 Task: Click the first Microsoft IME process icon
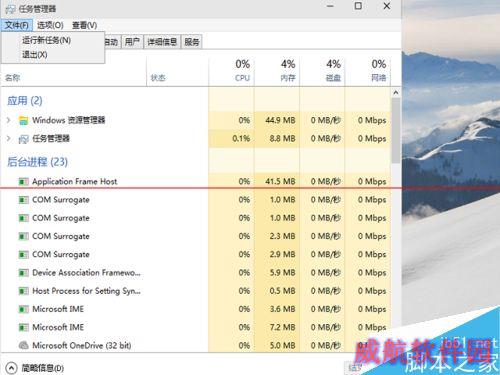(23, 309)
